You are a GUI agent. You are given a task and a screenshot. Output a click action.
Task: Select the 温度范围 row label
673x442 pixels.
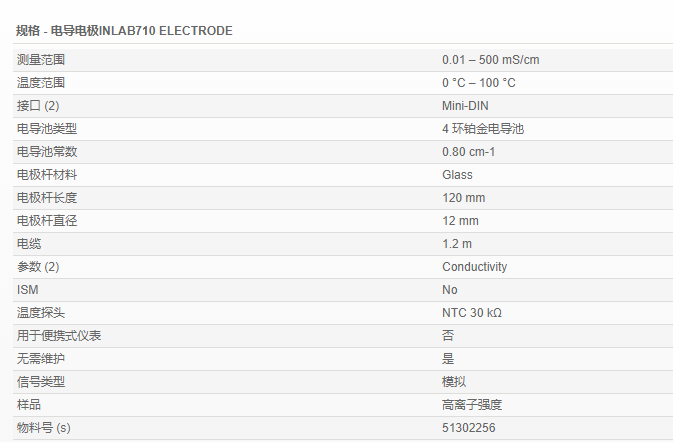point(41,83)
